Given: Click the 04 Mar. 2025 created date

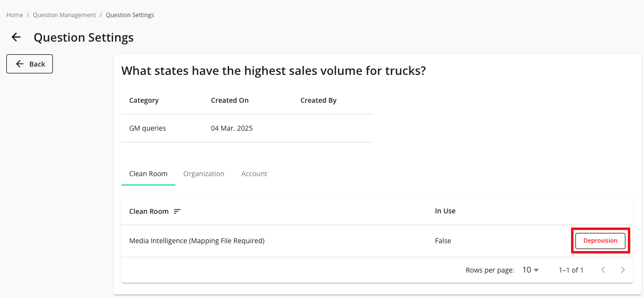Looking at the screenshot, I should tap(232, 128).
